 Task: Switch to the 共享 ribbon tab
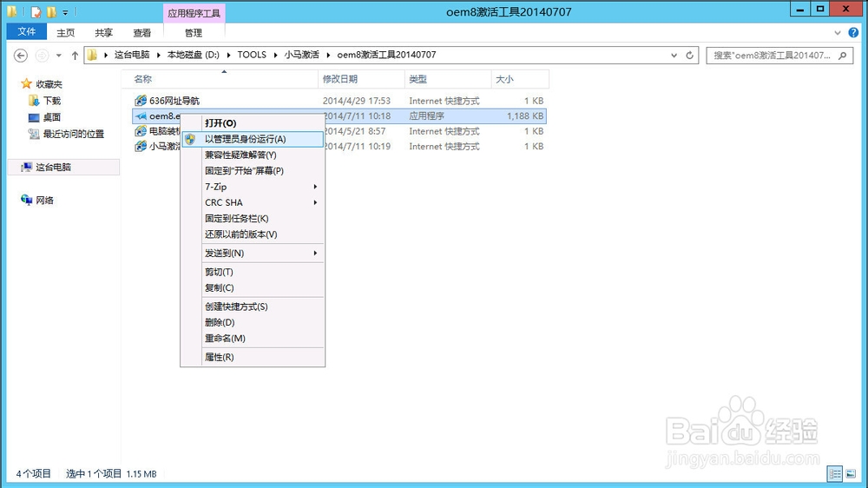tap(103, 33)
